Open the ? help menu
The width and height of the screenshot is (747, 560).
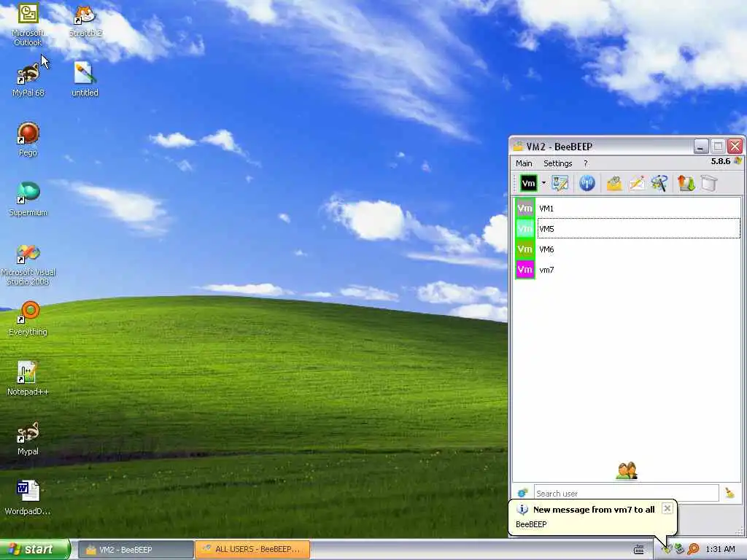point(586,163)
